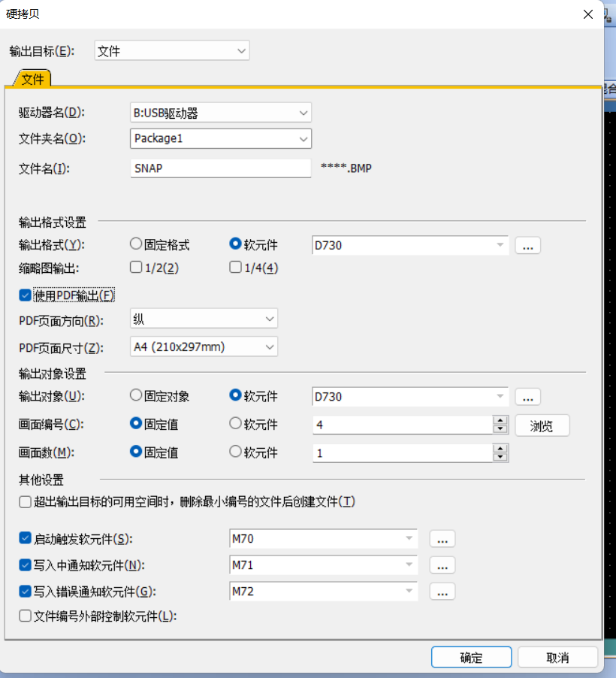
Task: Open device picker for 写入中通知软元件 M71
Action: tap(442, 565)
